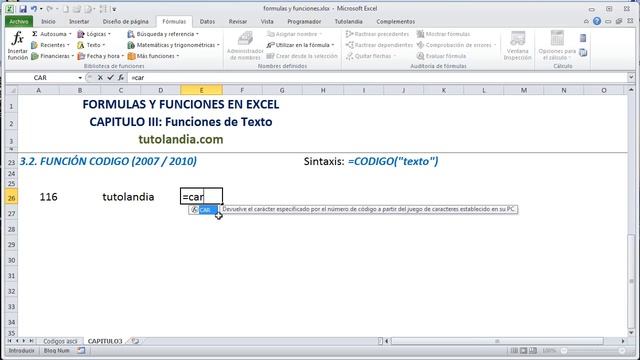Screen dimensions: 640x360
Task: Click Rastrear dependientes
Action: (x=379, y=45)
